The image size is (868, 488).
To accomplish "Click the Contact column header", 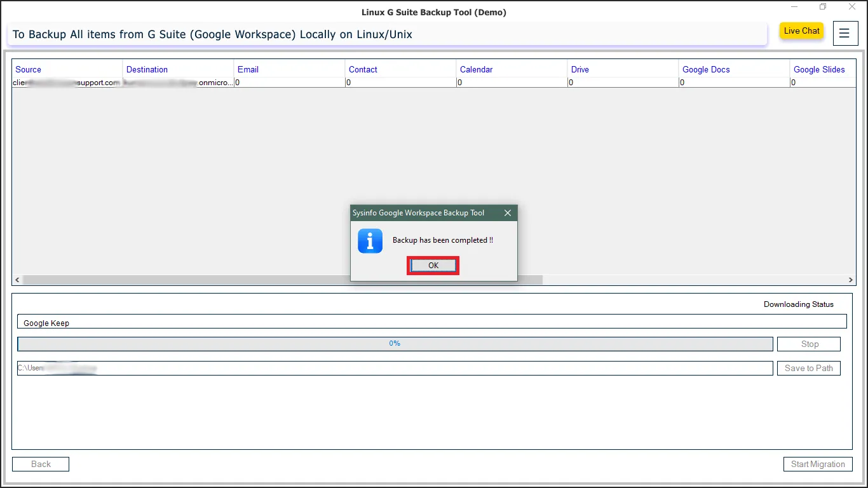I will 363,69.
